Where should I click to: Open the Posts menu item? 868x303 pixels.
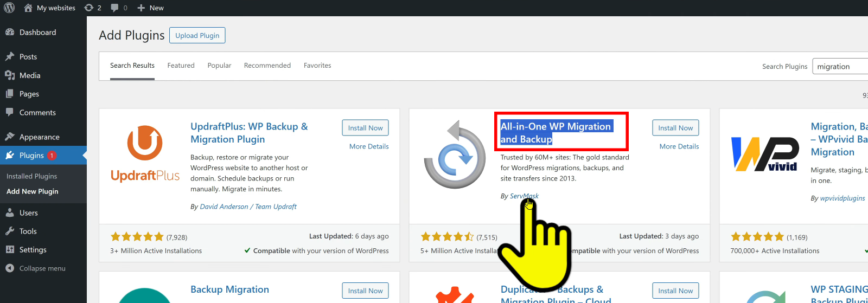click(28, 56)
